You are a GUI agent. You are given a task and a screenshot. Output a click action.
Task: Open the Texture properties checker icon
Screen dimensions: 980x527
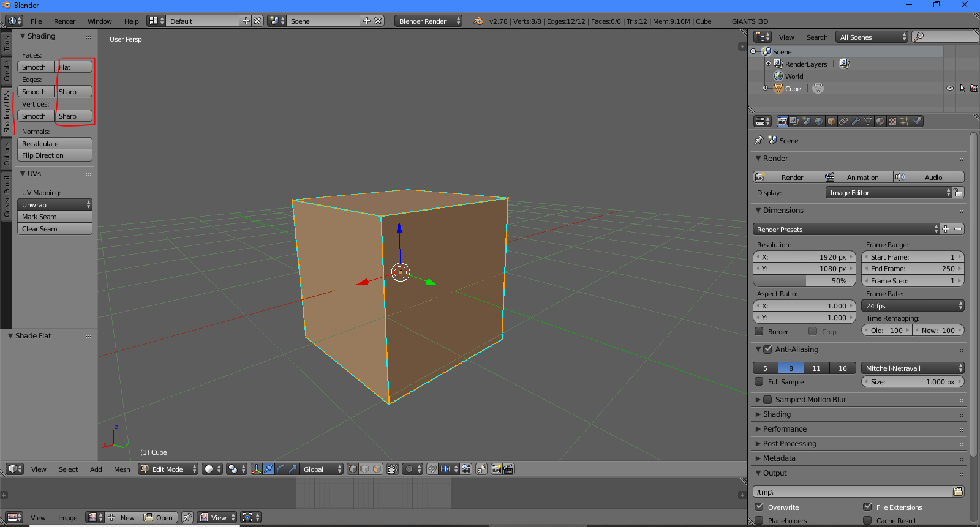pos(892,121)
